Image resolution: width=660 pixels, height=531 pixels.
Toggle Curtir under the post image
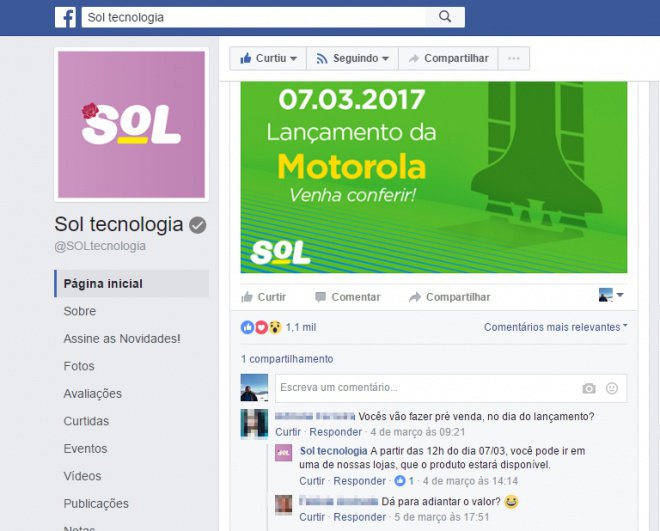[263, 297]
